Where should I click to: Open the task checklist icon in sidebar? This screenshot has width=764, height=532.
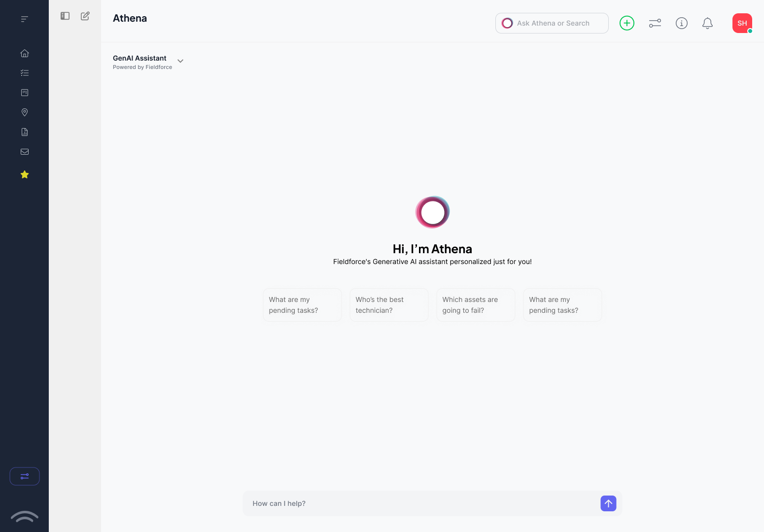pos(25,73)
